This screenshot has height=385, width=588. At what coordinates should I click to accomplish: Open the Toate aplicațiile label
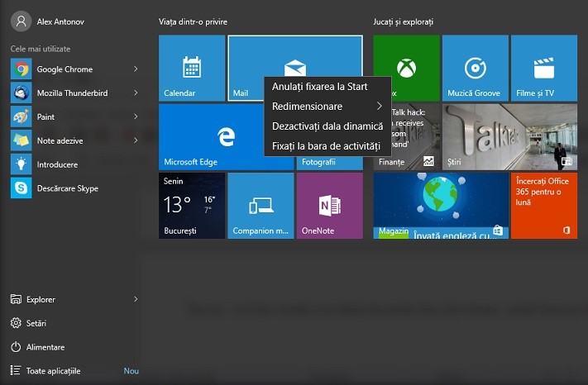coord(53,371)
